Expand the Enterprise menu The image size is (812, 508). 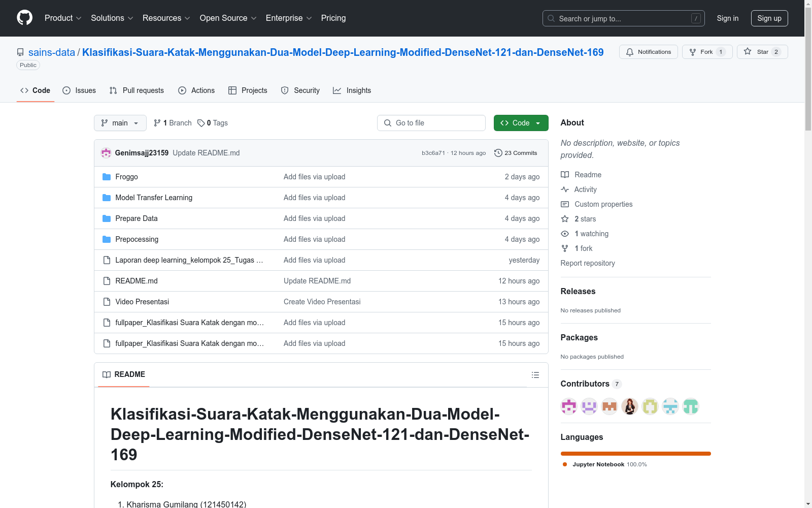click(289, 18)
